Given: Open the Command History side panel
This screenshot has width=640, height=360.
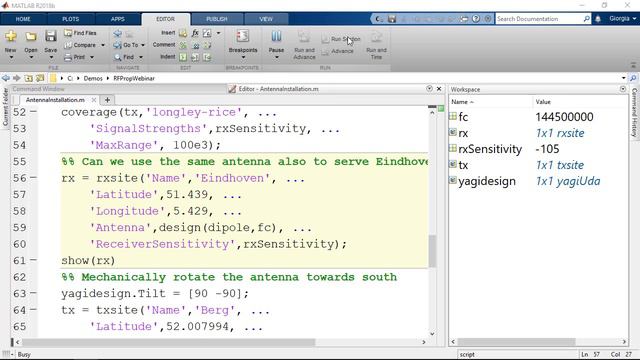Looking at the screenshot, I should pyautogui.click(x=634, y=113).
